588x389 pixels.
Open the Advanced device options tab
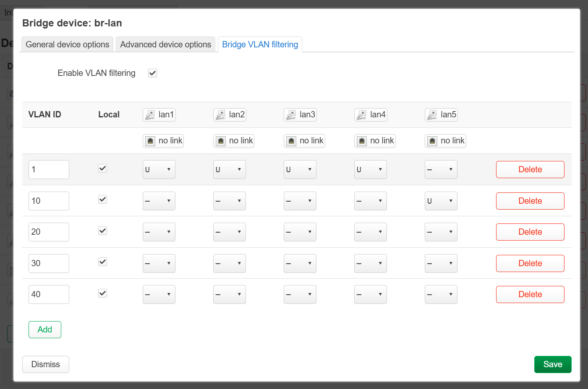click(x=165, y=44)
